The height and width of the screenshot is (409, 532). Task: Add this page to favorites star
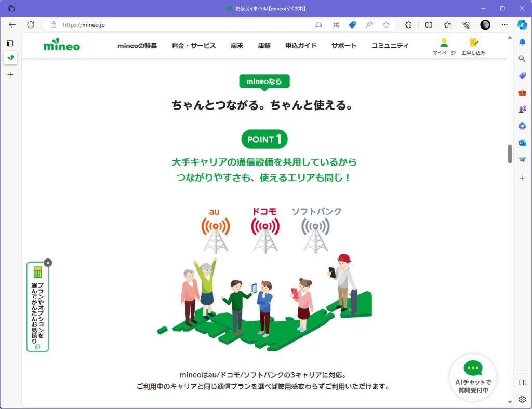tap(386, 25)
